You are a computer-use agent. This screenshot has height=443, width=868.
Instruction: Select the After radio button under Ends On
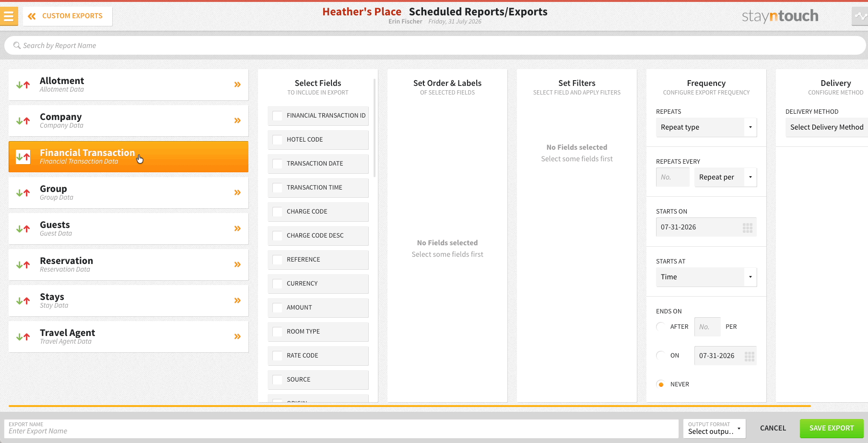(x=661, y=327)
